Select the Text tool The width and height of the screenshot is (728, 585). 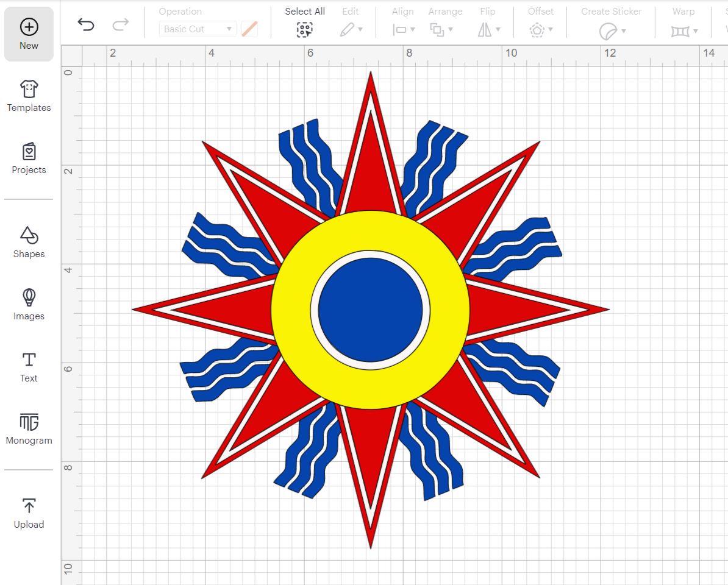(29, 367)
